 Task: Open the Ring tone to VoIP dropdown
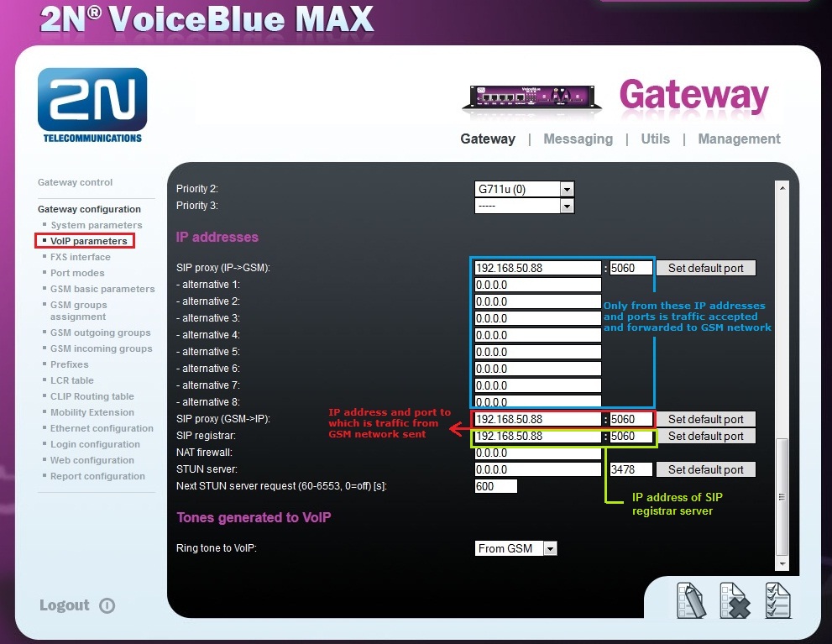(550, 548)
